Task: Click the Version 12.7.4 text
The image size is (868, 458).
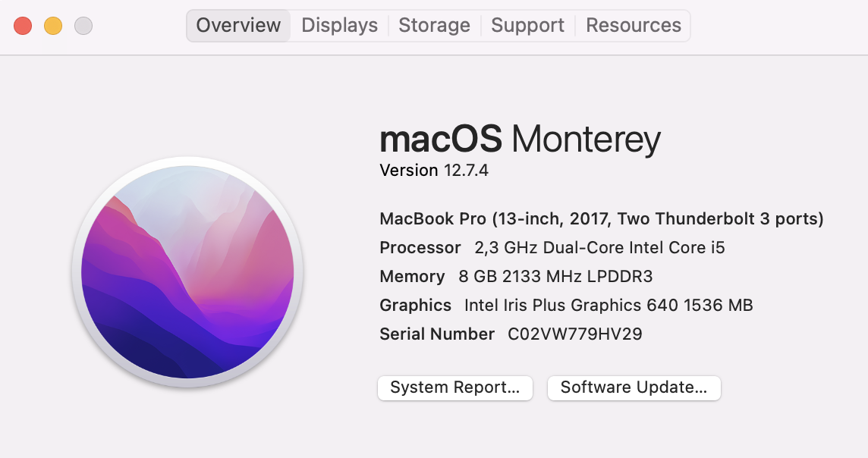Action: tap(434, 171)
